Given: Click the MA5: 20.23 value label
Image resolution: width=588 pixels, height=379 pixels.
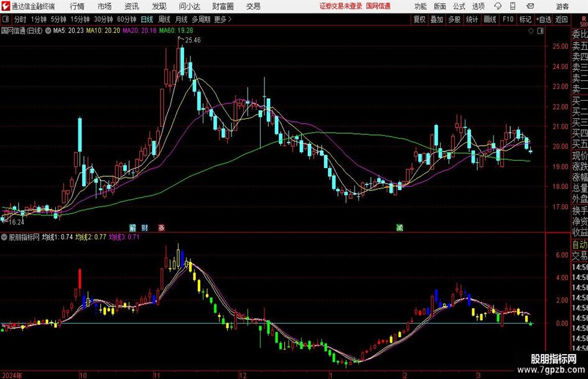Looking at the screenshot, I should pos(68,30).
